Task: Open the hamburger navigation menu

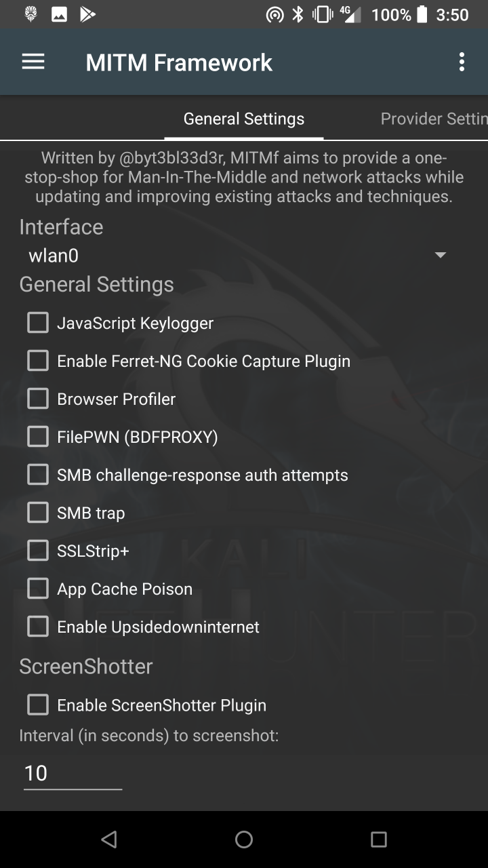Action: [33, 62]
